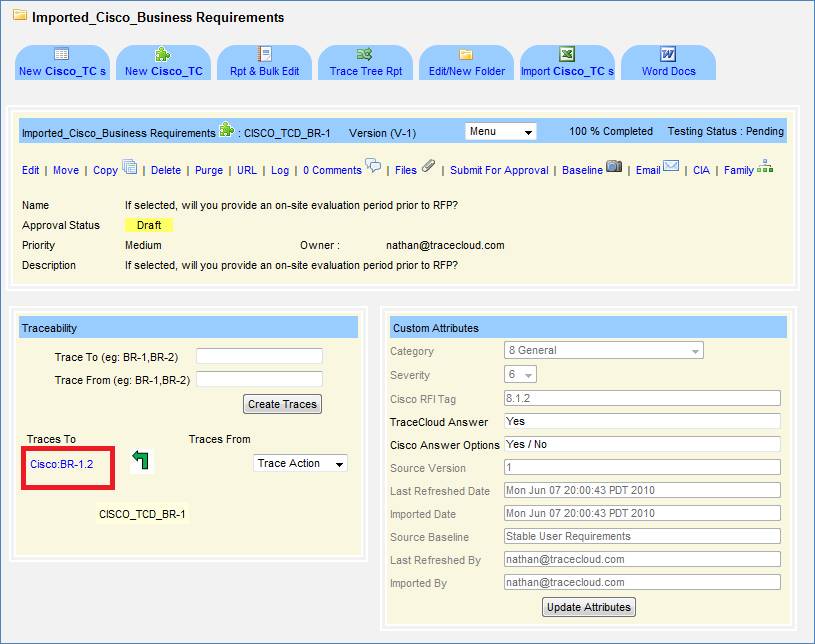Viewport: 815px width, 644px height.
Task: Open the Word Docs tab
Action: pyautogui.click(x=668, y=62)
